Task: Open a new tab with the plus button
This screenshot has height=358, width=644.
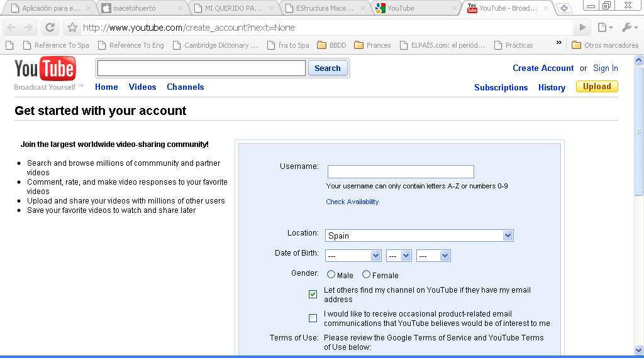Action: tap(564, 8)
